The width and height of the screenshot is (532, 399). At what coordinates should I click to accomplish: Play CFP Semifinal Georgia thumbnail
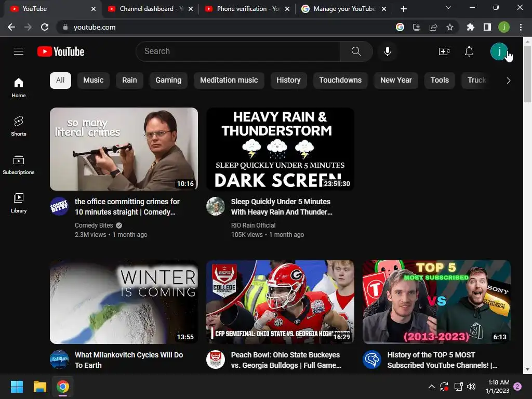(x=280, y=302)
